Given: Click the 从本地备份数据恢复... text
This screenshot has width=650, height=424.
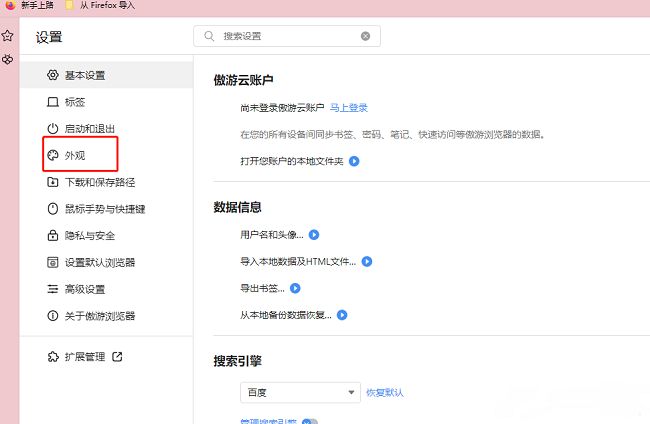Looking at the screenshot, I should pyautogui.click(x=286, y=315).
